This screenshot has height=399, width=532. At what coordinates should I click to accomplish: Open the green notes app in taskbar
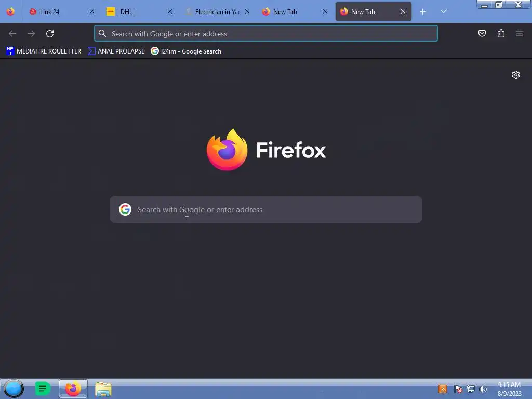(x=43, y=389)
